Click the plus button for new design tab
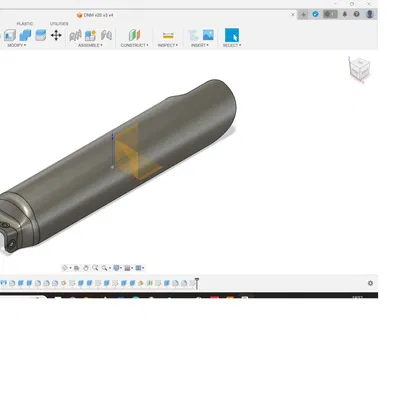The height and width of the screenshot is (400, 400). [x=303, y=14]
